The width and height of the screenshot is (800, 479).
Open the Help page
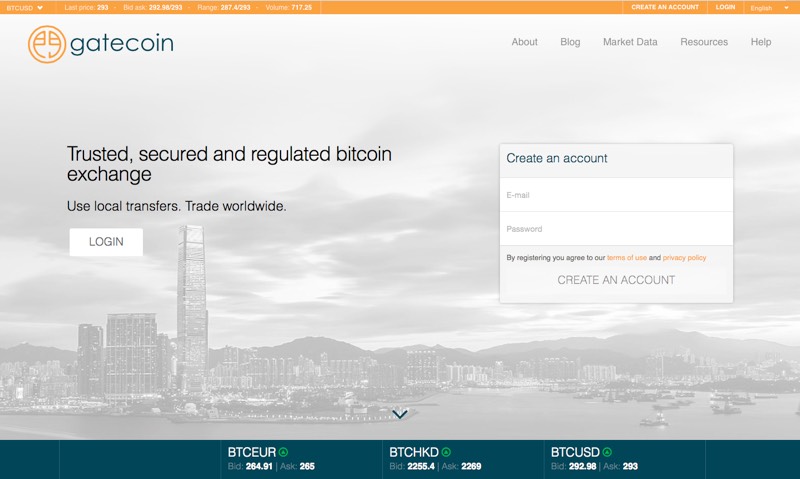coord(761,42)
